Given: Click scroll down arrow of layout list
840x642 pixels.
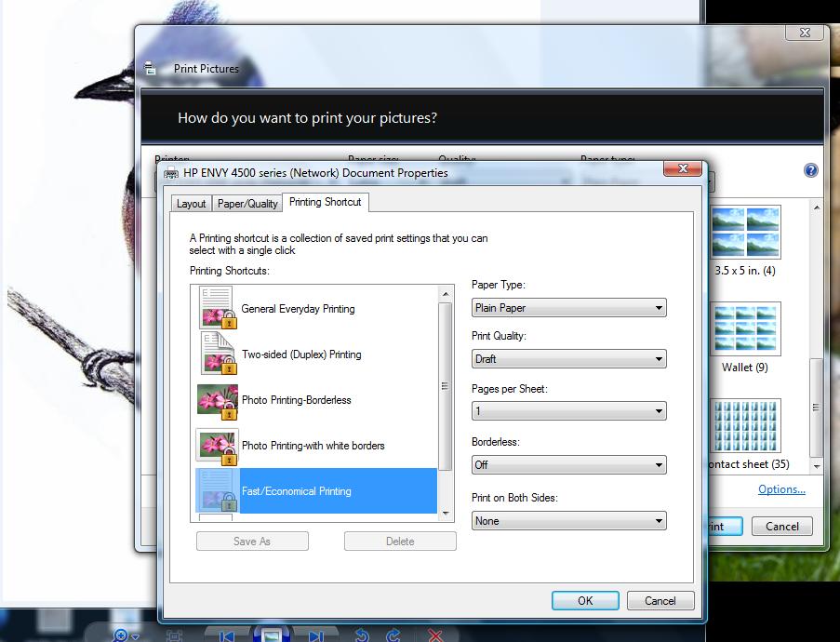Looking at the screenshot, I should 817,466.
